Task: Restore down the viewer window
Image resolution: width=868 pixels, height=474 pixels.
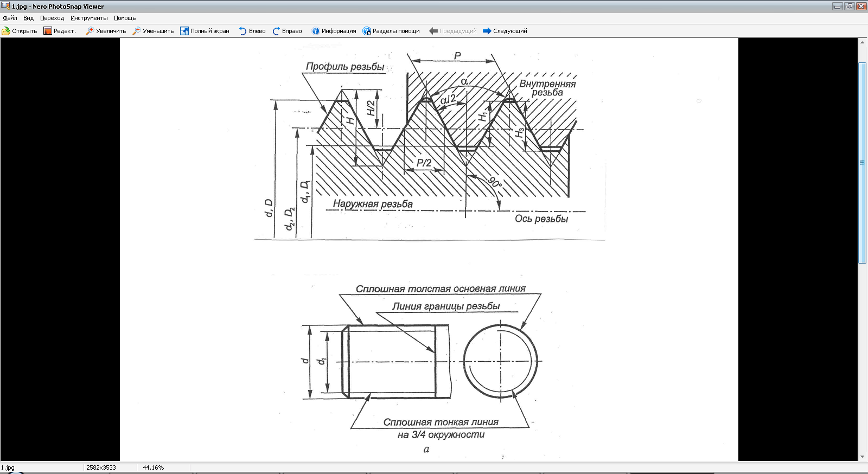Action: coord(849,6)
